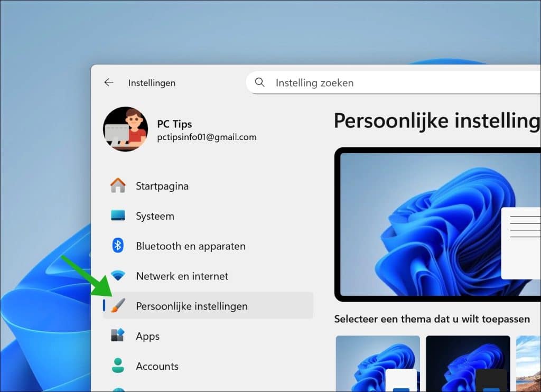Select the first Windows theme thumbnail
This screenshot has width=541, height=392.
pyautogui.click(x=378, y=365)
